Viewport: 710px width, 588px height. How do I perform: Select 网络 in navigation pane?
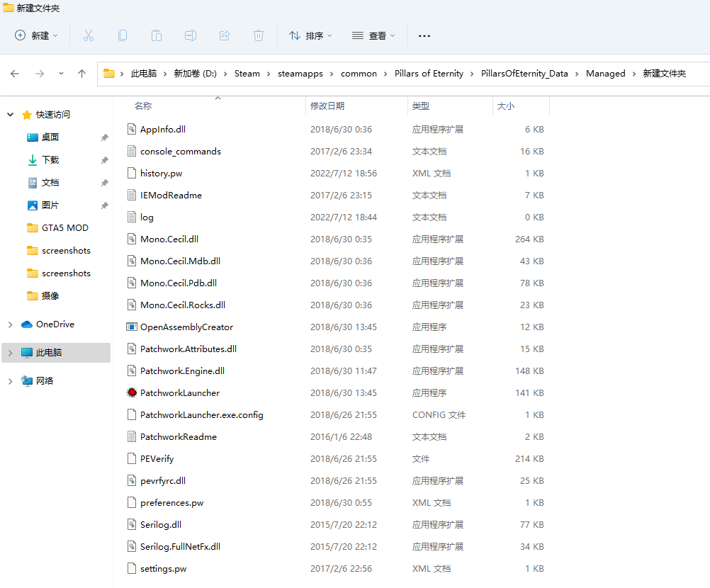click(45, 380)
